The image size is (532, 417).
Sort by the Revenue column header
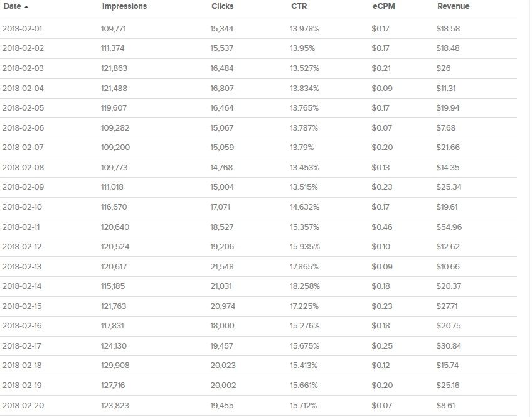453,6
